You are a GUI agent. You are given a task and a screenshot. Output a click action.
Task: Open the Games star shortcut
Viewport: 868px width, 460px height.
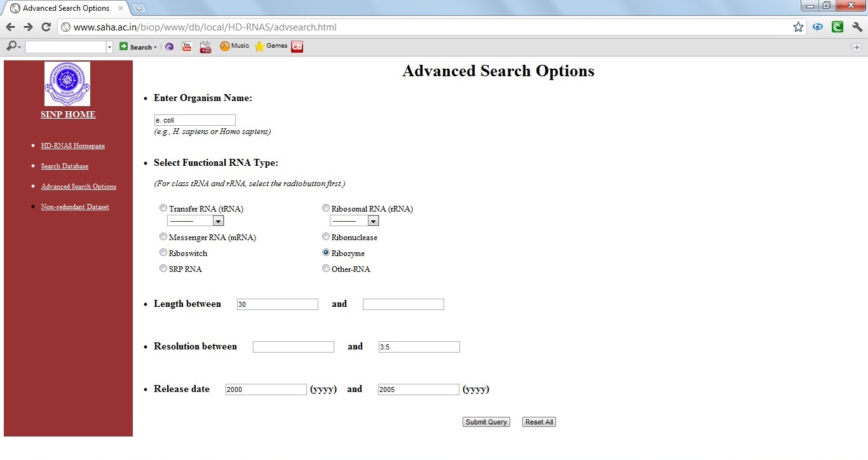tap(271, 46)
